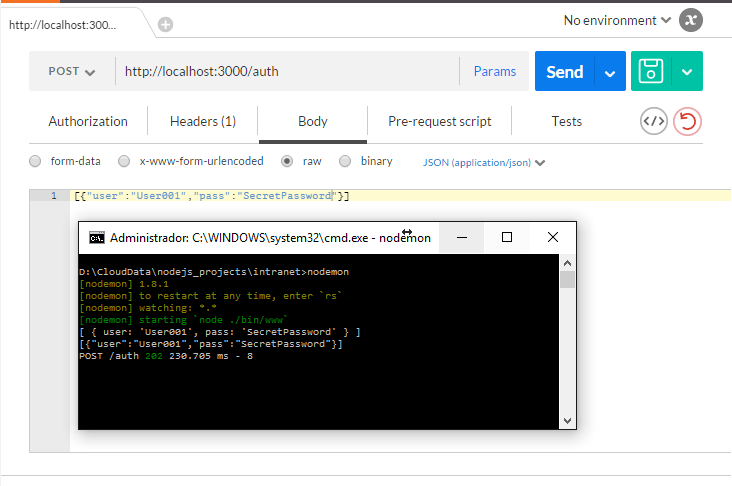Screen dimensions: 732x486
Task: Close the cmd.exe nodemon window
Action: (x=553, y=238)
